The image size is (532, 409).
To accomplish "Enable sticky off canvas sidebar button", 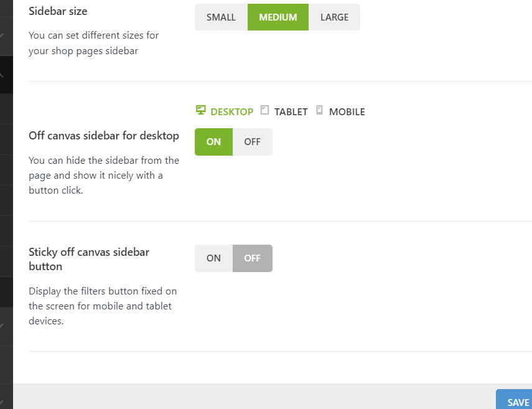I will (213, 258).
